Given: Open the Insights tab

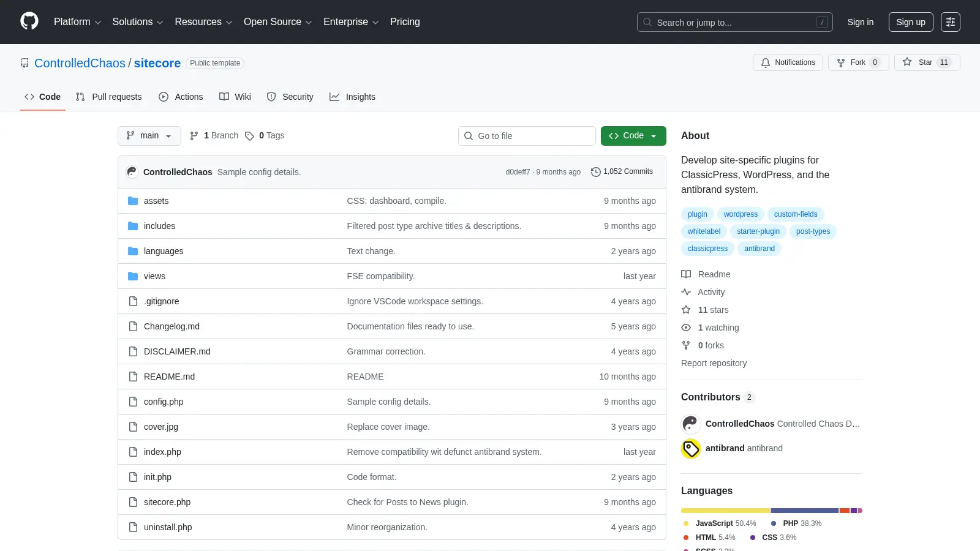Looking at the screenshot, I should pos(352,97).
